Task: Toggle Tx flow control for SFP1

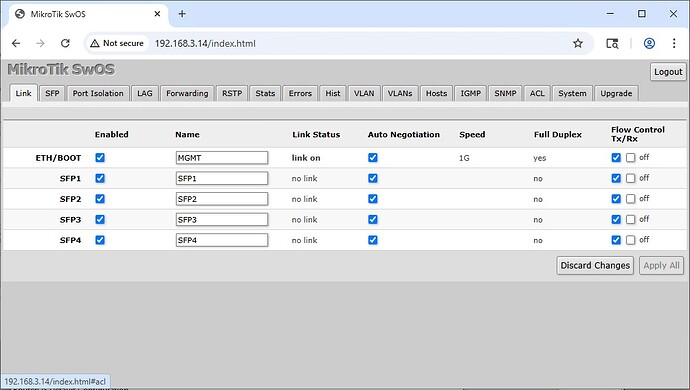Action: [616, 178]
